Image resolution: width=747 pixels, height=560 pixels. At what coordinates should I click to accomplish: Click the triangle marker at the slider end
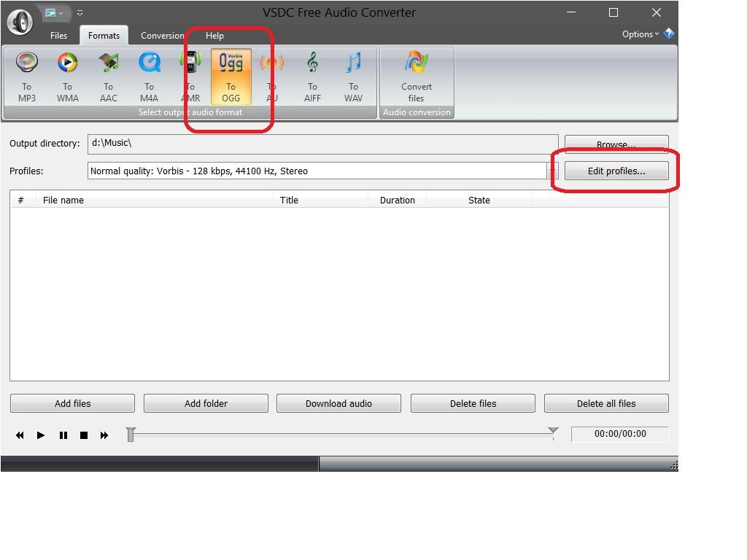click(x=553, y=431)
